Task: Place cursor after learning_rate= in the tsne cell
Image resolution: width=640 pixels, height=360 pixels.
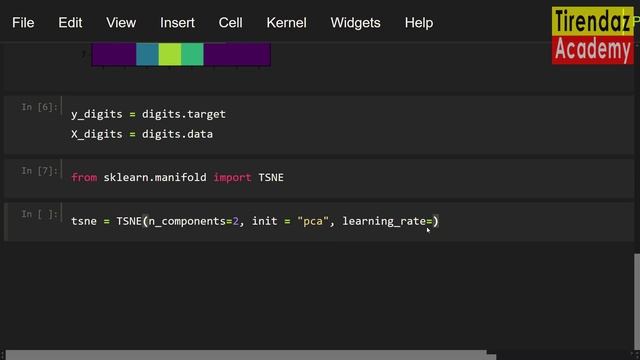Action: pyautogui.click(x=433, y=221)
